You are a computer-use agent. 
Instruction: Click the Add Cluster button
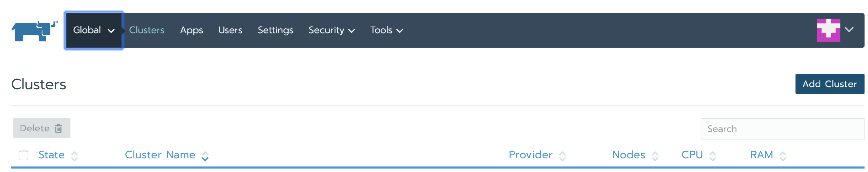coord(830,84)
